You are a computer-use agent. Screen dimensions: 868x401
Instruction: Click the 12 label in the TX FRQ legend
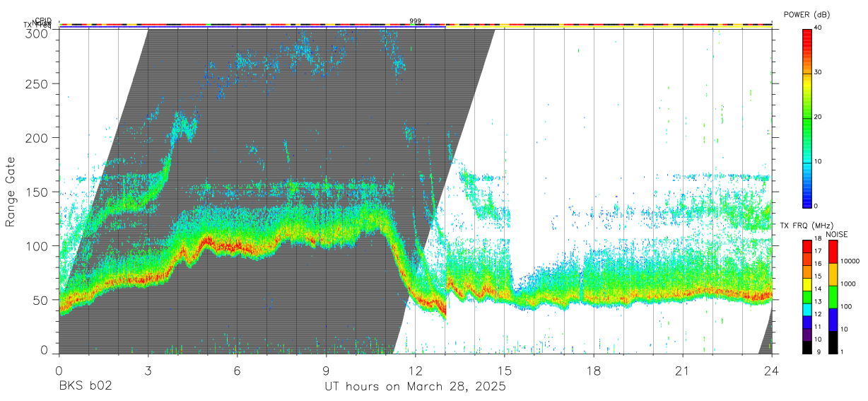818,314
